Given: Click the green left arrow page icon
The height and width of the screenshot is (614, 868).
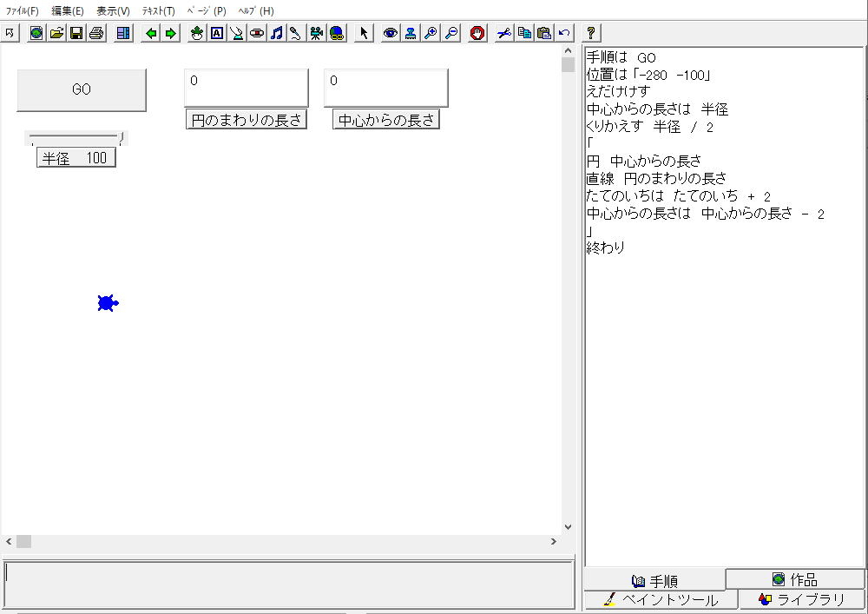Looking at the screenshot, I should [x=151, y=33].
